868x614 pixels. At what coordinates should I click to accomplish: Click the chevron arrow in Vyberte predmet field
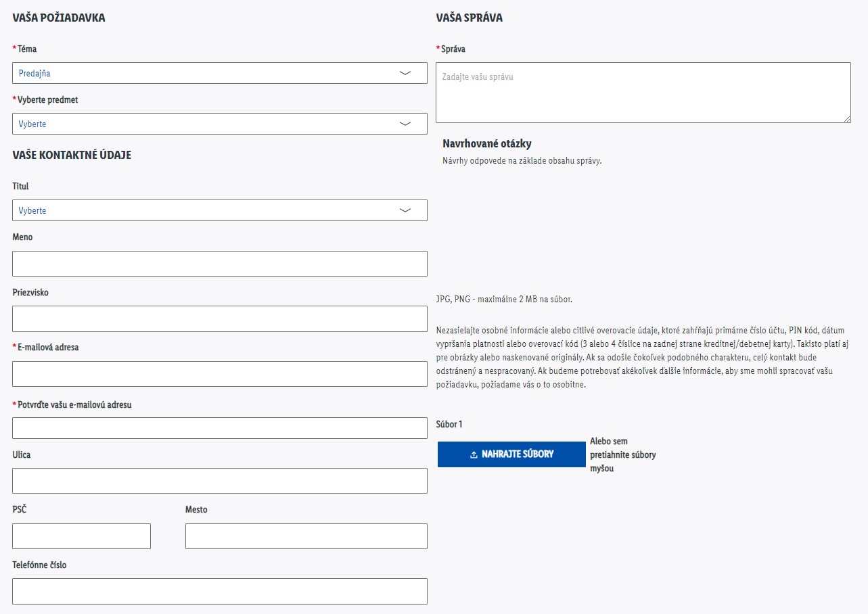coord(405,124)
